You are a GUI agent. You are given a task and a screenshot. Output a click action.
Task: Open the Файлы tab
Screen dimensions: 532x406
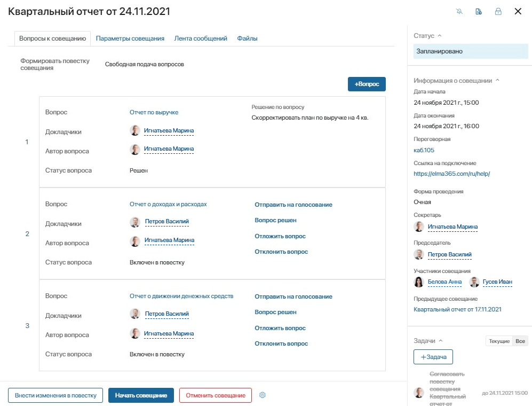point(248,38)
